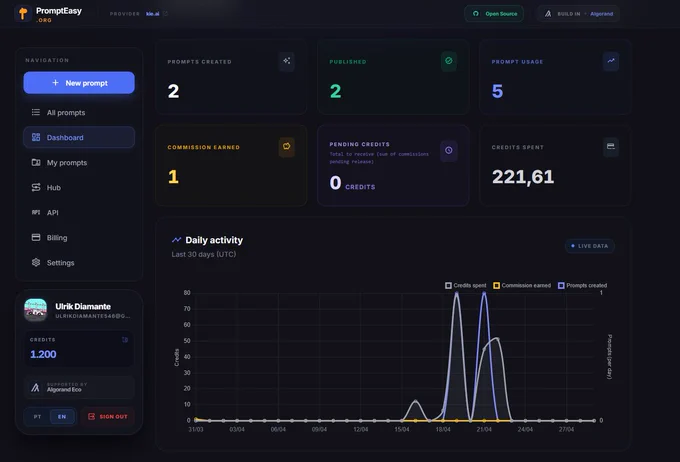Click the Ulrik Diamante user name

coord(83,306)
